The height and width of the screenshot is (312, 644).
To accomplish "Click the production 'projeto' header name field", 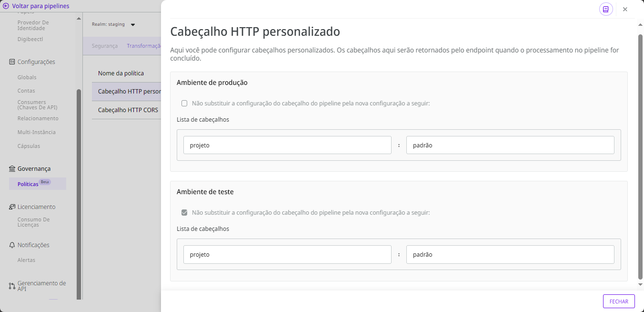I will point(287,146).
